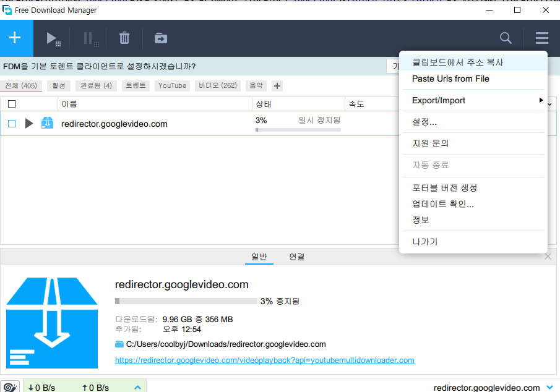Delete selected download with the trash icon
The height and width of the screenshot is (392, 560).
[x=124, y=38]
